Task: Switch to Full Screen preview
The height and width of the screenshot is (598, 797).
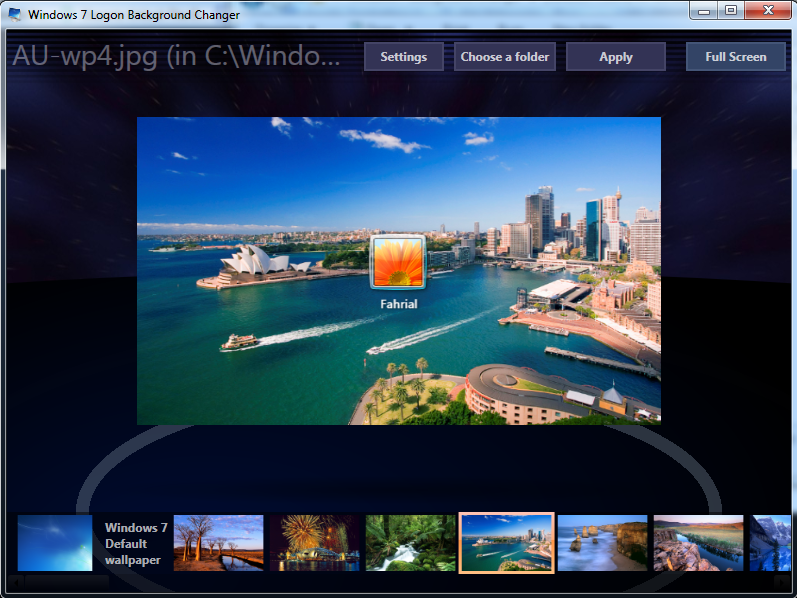Action: [x=735, y=56]
